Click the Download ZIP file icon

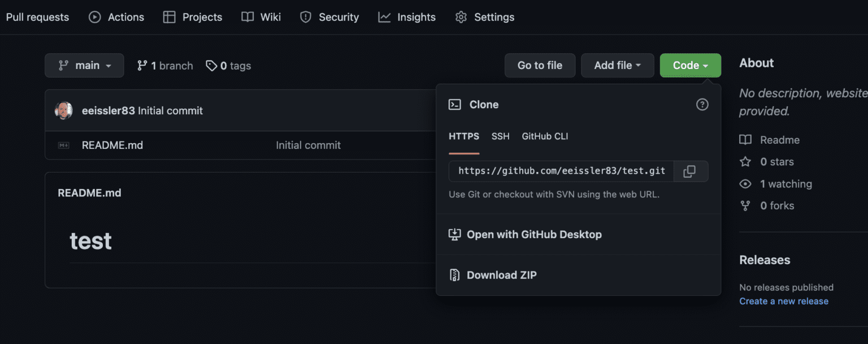[x=454, y=275]
